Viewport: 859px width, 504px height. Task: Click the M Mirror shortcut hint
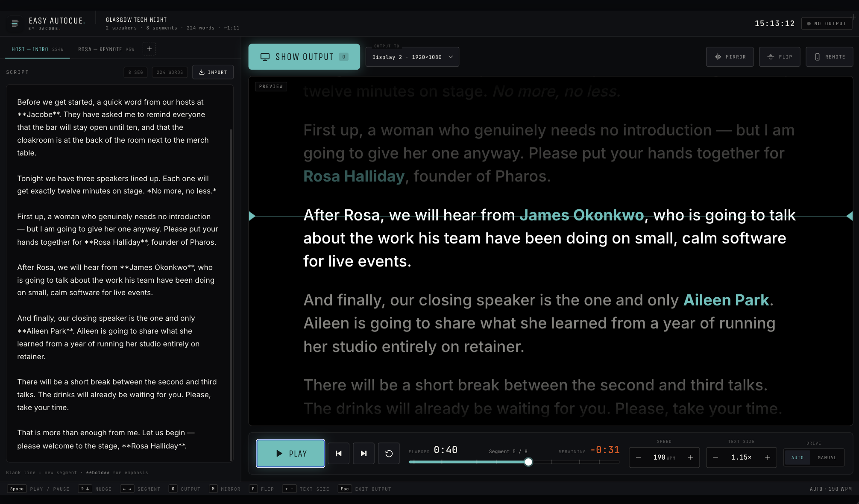point(225,489)
